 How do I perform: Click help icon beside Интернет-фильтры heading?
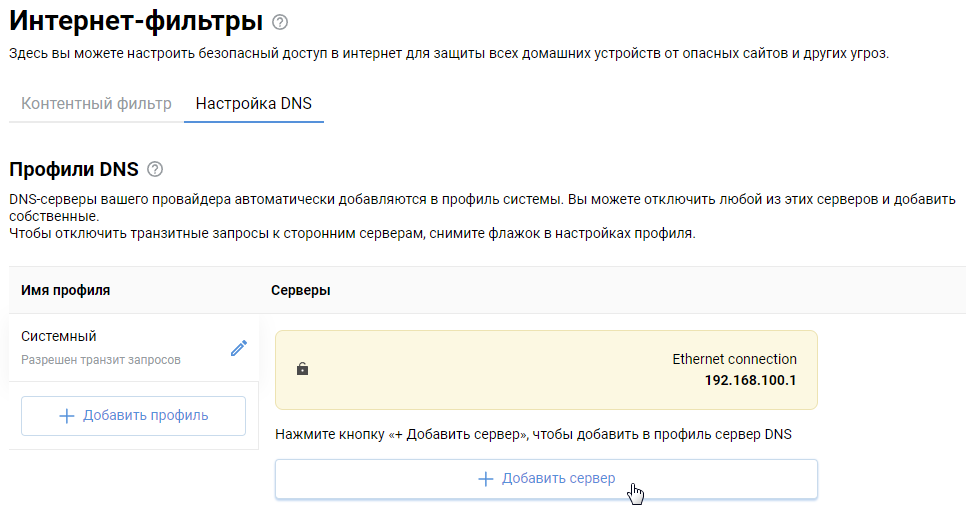(280, 21)
